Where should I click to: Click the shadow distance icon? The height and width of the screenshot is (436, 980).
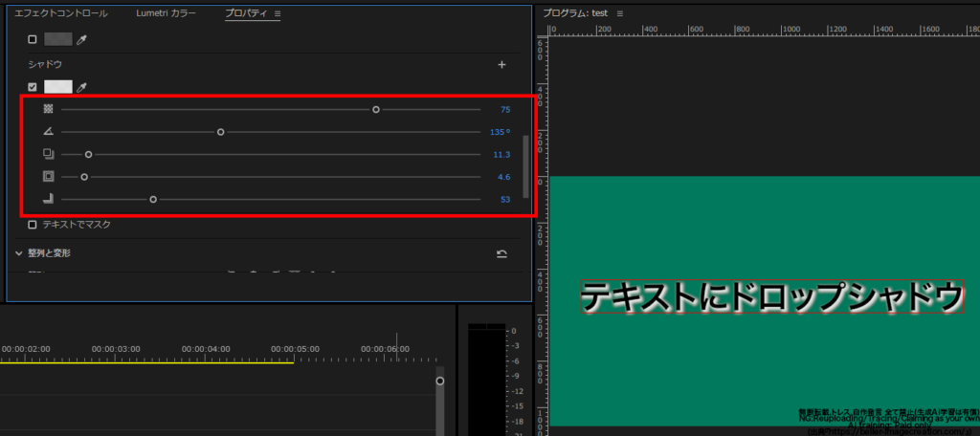coord(48,154)
